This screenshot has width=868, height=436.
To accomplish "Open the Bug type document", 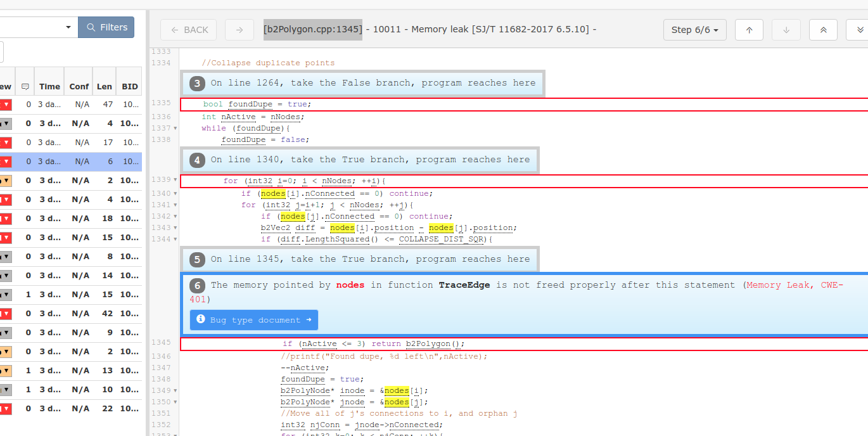I will [253, 319].
